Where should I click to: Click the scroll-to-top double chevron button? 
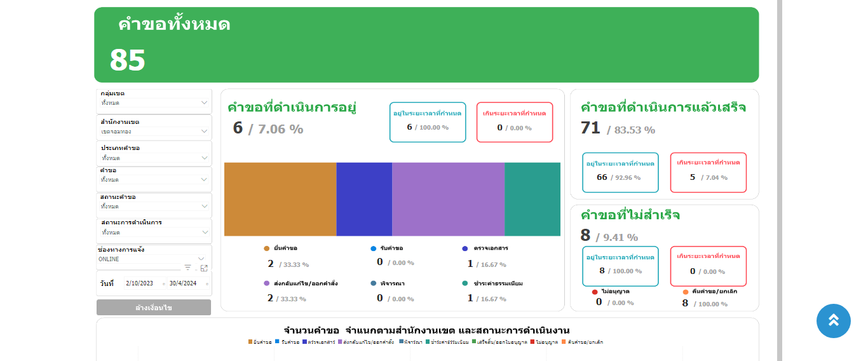(833, 321)
